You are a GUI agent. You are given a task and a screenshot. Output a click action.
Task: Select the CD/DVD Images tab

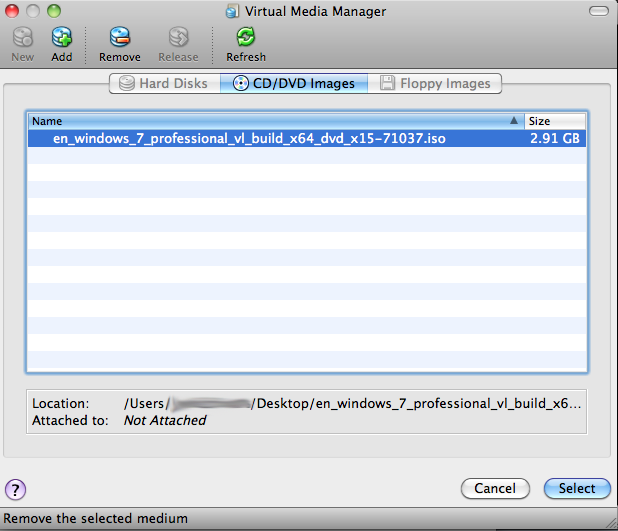294,83
